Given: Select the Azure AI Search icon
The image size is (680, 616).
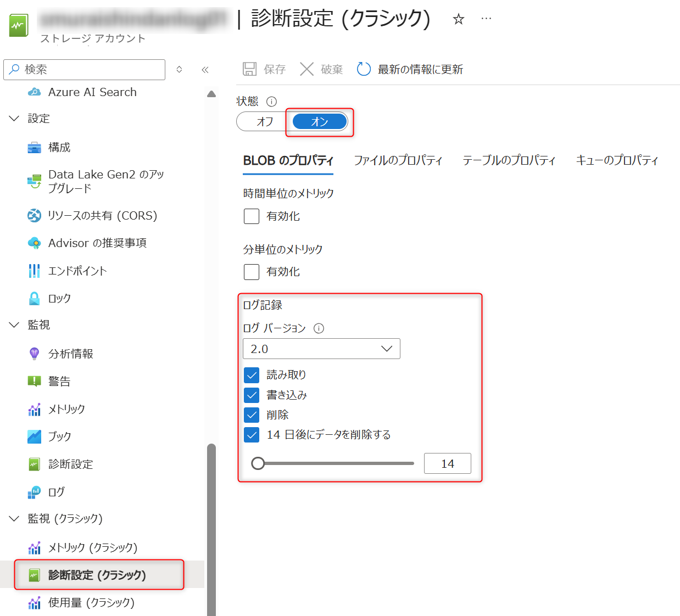Looking at the screenshot, I should pos(34,92).
